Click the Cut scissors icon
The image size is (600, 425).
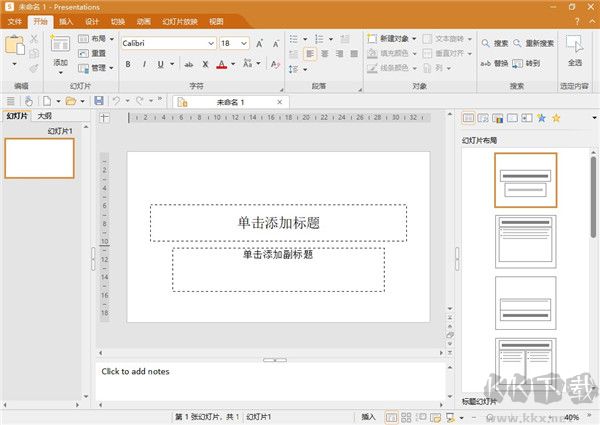click(34, 39)
